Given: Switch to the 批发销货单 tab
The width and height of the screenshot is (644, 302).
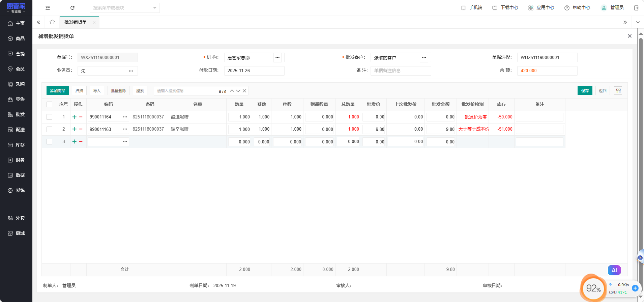Looking at the screenshot, I should coord(76,22).
